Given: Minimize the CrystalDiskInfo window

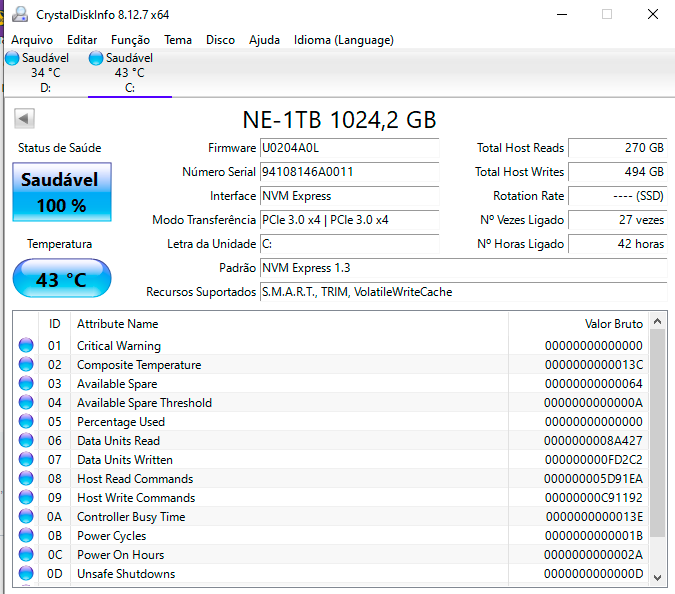Looking at the screenshot, I should point(562,15).
